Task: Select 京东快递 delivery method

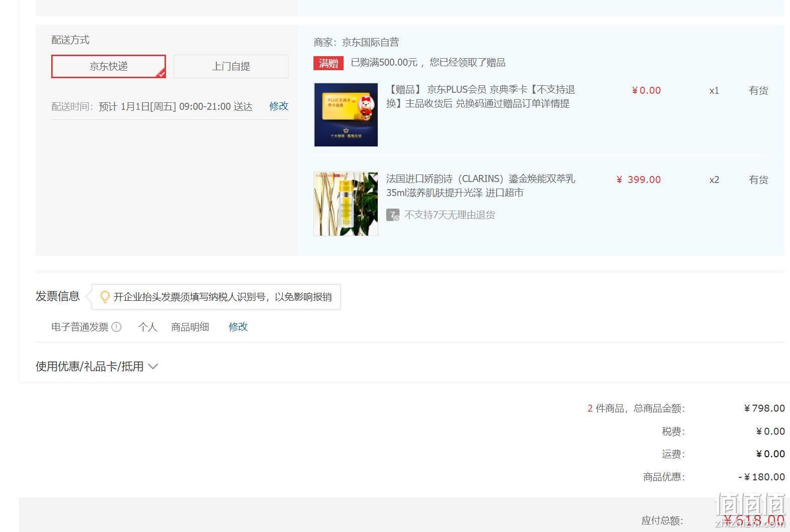Action: (108, 66)
